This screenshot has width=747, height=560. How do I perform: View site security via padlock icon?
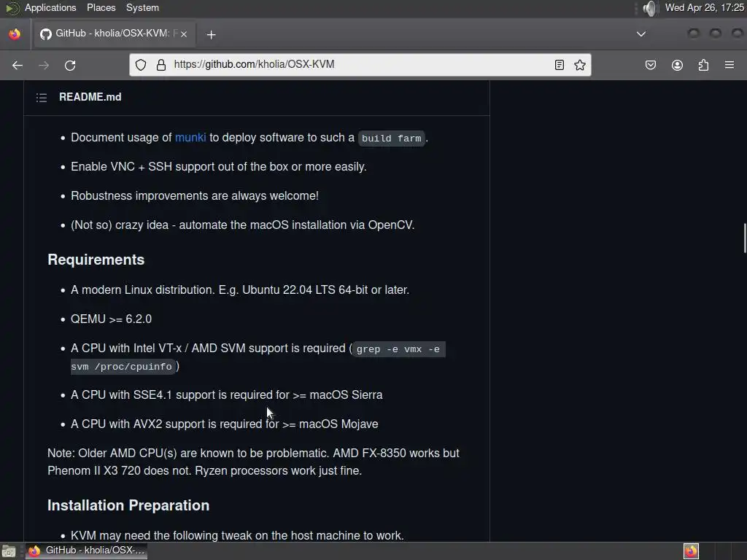(161, 65)
